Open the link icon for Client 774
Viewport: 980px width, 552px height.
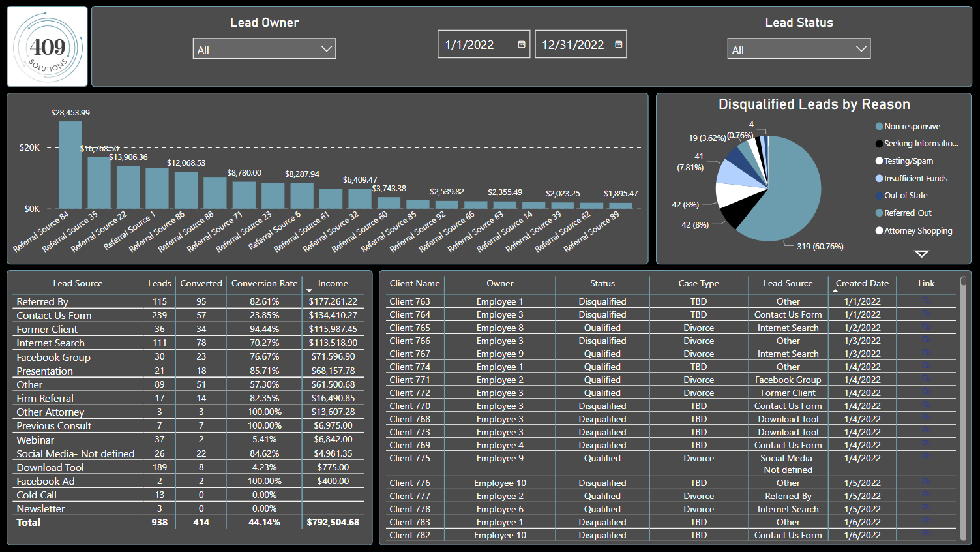click(x=926, y=365)
